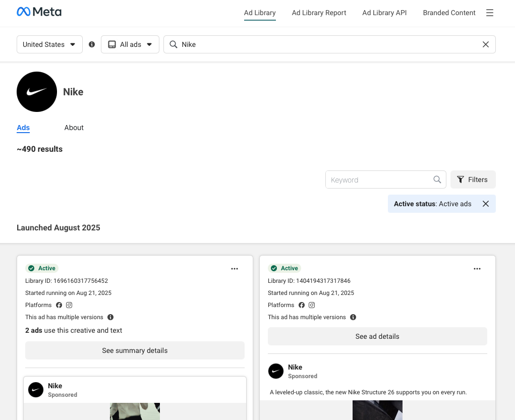Click Nike avatar in first ad preview
The height and width of the screenshot is (420, 515).
(x=36, y=390)
